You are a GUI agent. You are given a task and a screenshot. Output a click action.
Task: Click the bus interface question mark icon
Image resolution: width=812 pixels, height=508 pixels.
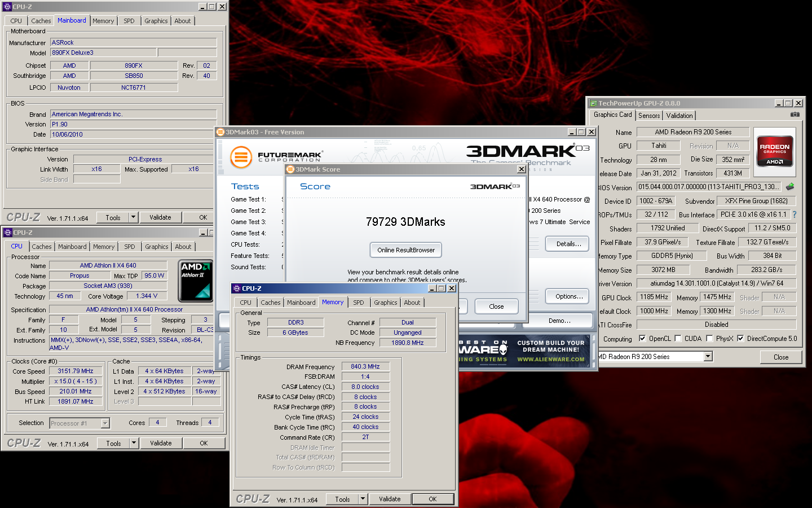(x=795, y=214)
